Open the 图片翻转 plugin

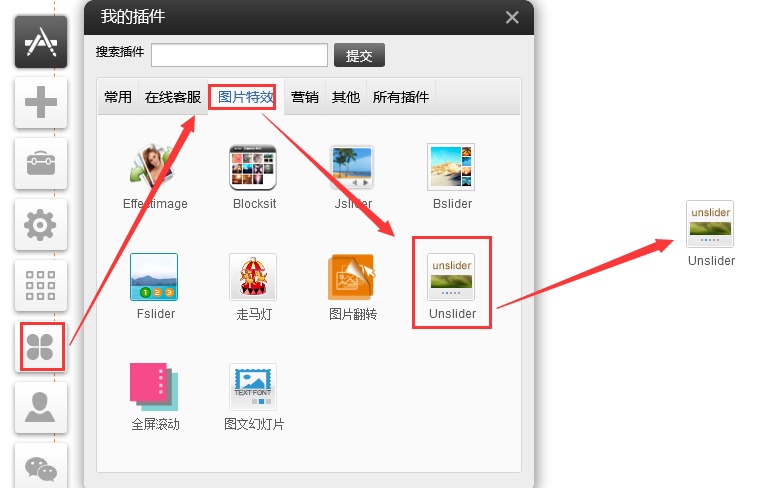352,277
